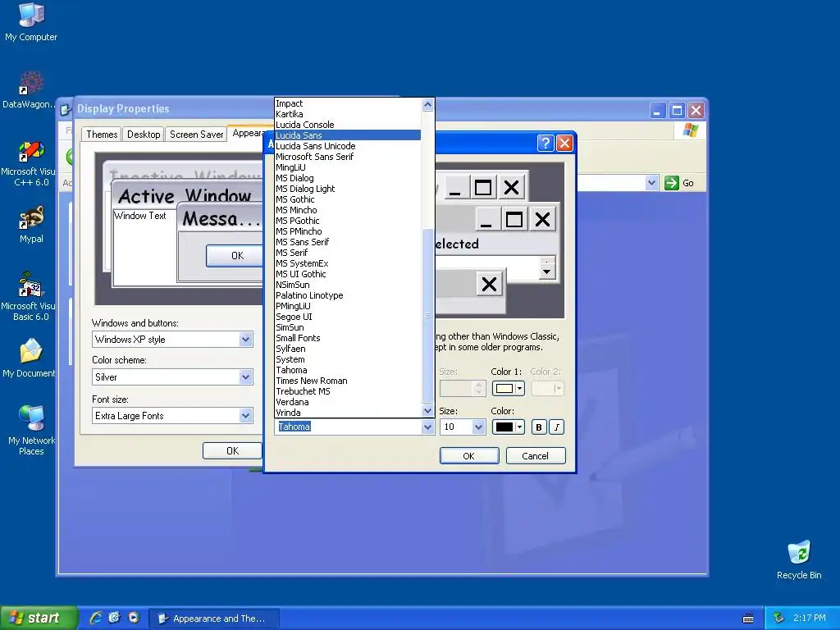Click the tray icon beside the clock
Screen dimensions: 840x630
pos(779,618)
